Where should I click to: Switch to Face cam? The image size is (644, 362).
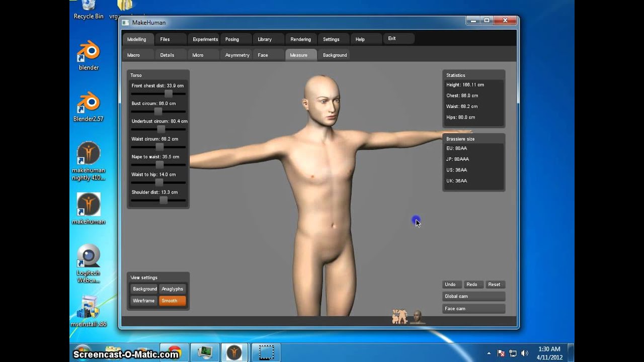pyautogui.click(x=473, y=309)
